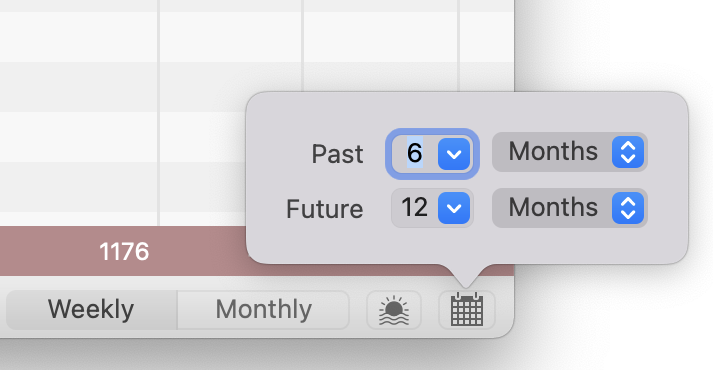The width and height of the screenshot is (713, 370).
Task: Click the calendar date range icon
Action: pyautogui.click(x=467, y=310)
